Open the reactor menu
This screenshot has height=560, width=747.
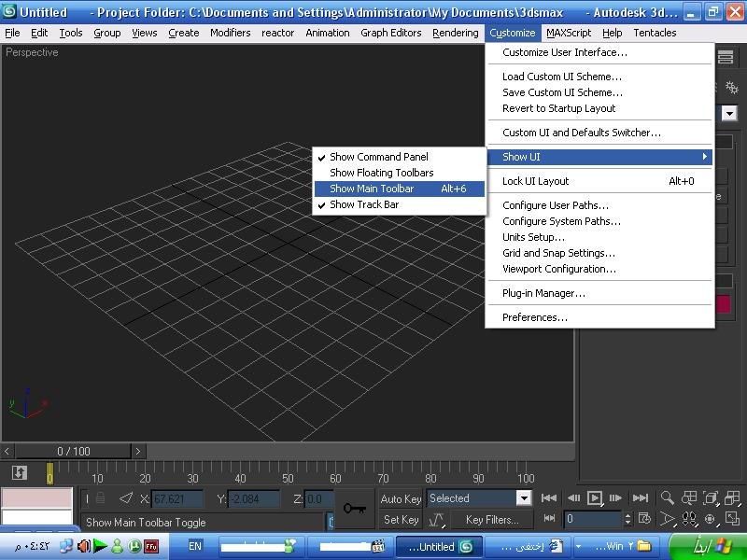pyautogui.click(x=277, y=33)
